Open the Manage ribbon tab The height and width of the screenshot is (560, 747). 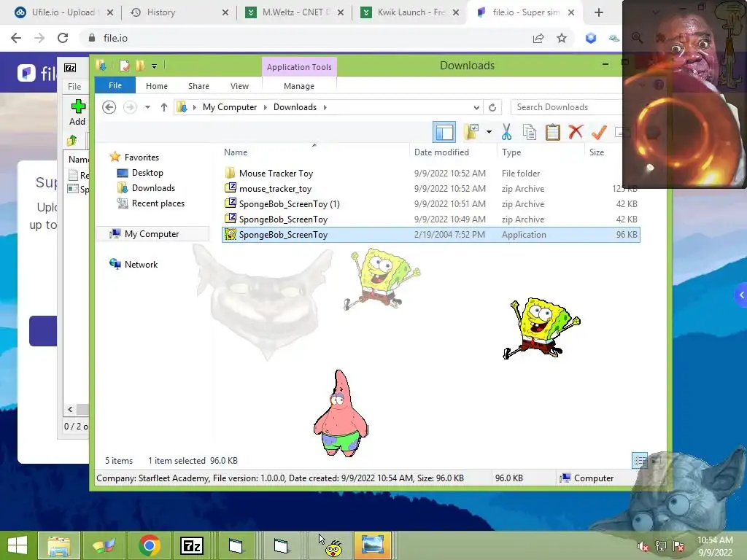(x=298, y=86)
